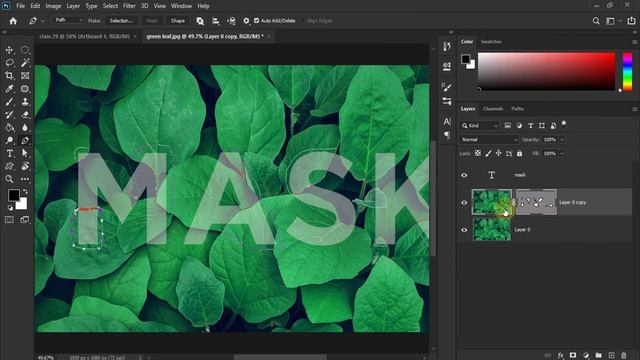
Task: Select the Horizontal Type tool
Action: [x=9, y=153]
